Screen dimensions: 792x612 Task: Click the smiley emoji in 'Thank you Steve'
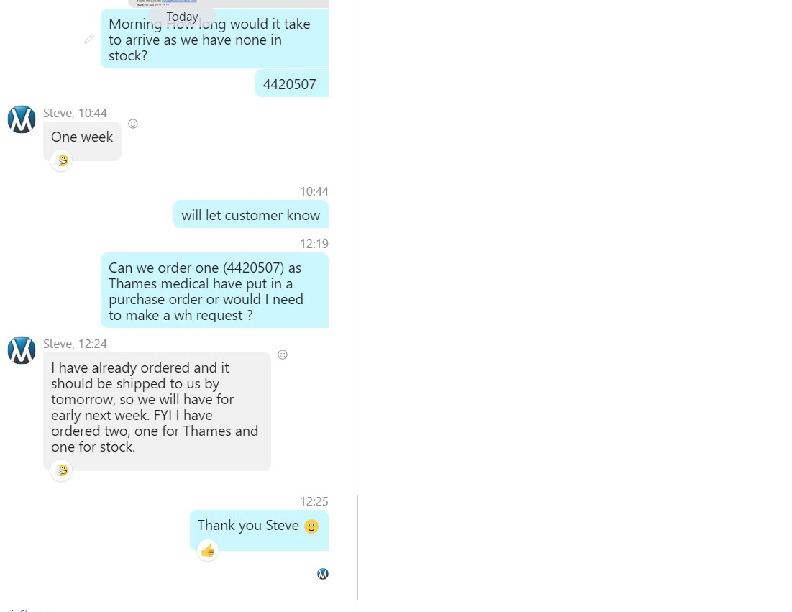pos(312,526)
